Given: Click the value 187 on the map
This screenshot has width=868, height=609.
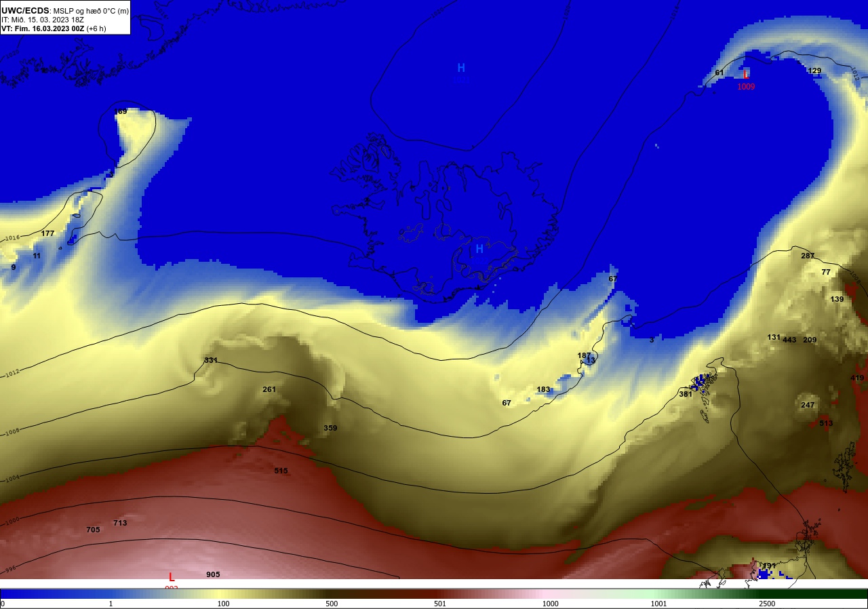Looking at the screenshot, I should 584,355.
